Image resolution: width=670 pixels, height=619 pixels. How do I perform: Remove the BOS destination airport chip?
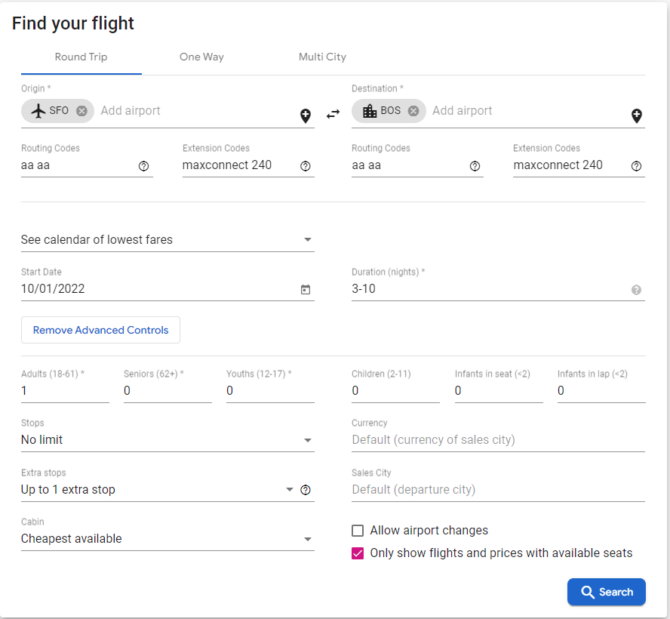click(413, 111)
